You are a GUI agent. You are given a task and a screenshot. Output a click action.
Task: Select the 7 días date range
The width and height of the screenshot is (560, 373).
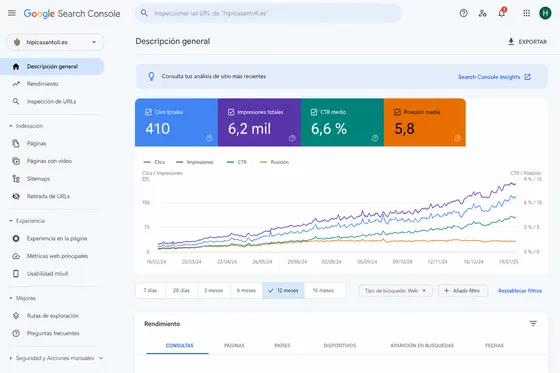pyautogui.click(x=150, y=290)
